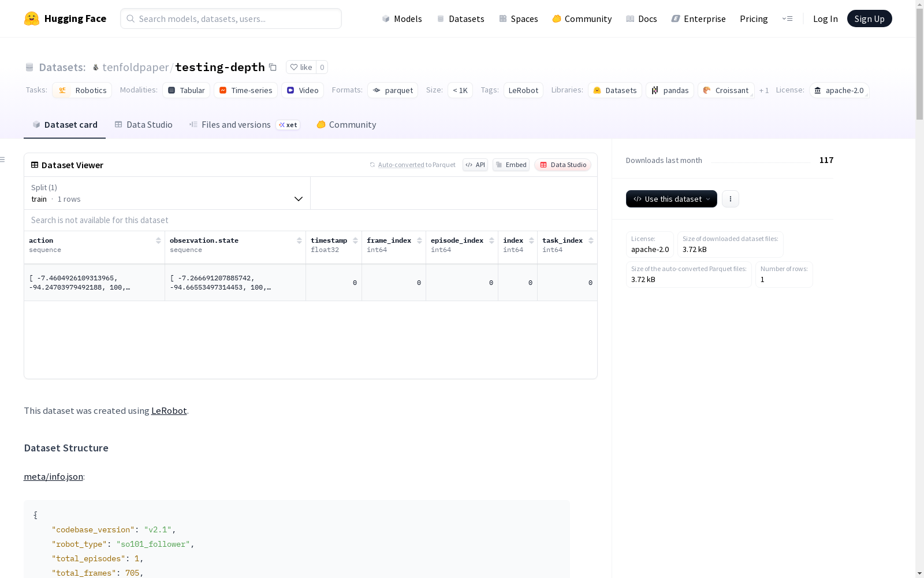The width and height of the screenshot is (924, 578).
Task: Click the Tabular modality tag
Action: [186, 90]
